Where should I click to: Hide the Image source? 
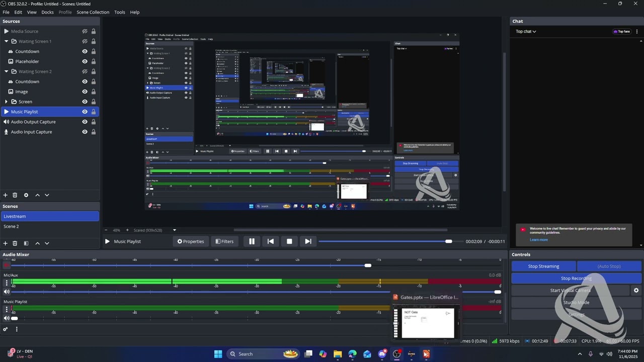[85, 92]
